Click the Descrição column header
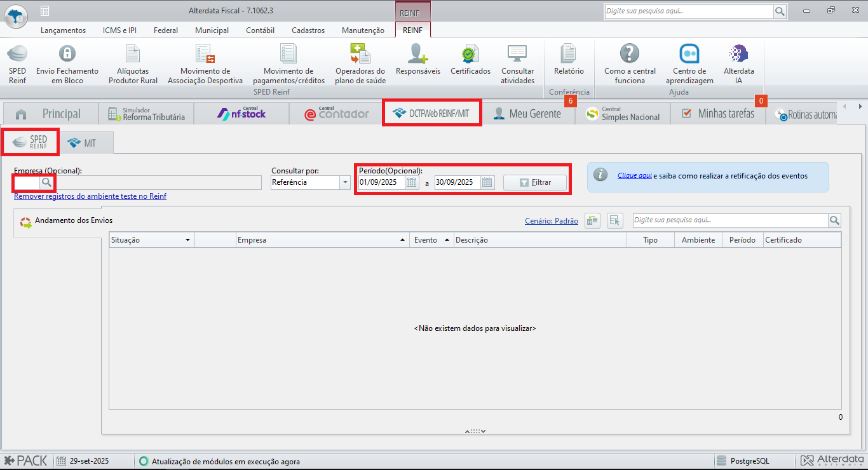 540,240
